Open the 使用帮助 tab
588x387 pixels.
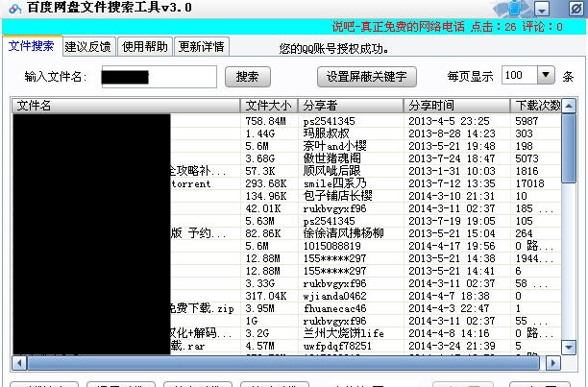(x=144, y=47)
